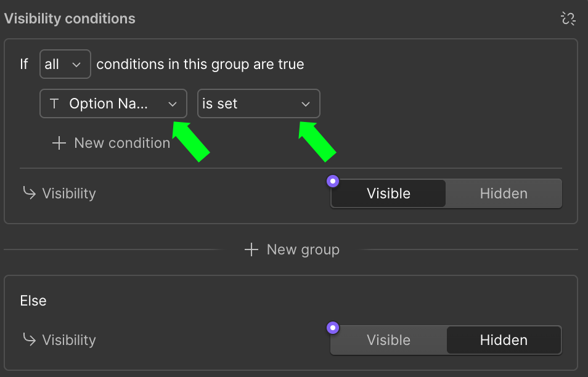Set If group visibility to Hidden
Image resolution: width=588 pixels, height=377 pixels.
pos(504,193)
